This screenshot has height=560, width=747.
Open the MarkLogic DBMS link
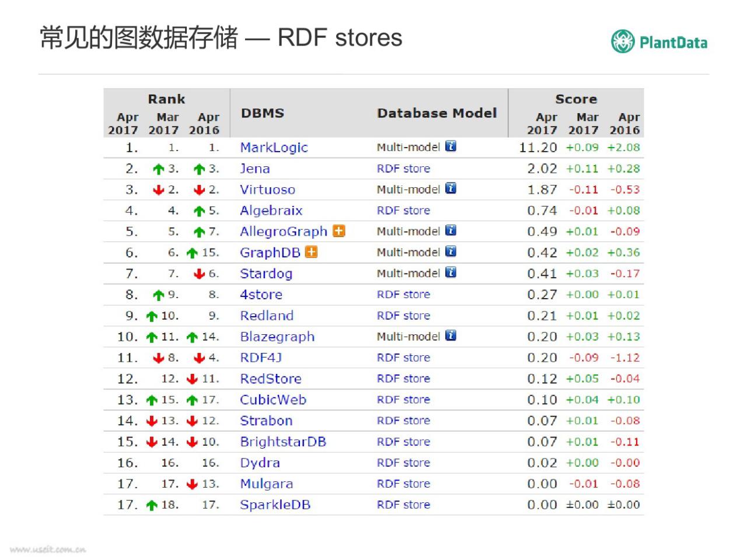point(274,148)
